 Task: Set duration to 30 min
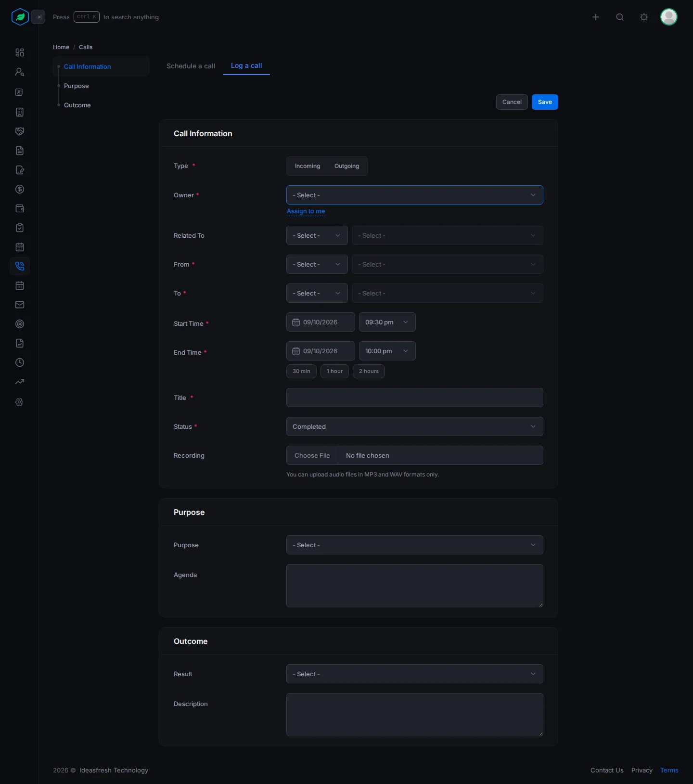[x=301, y=371]
